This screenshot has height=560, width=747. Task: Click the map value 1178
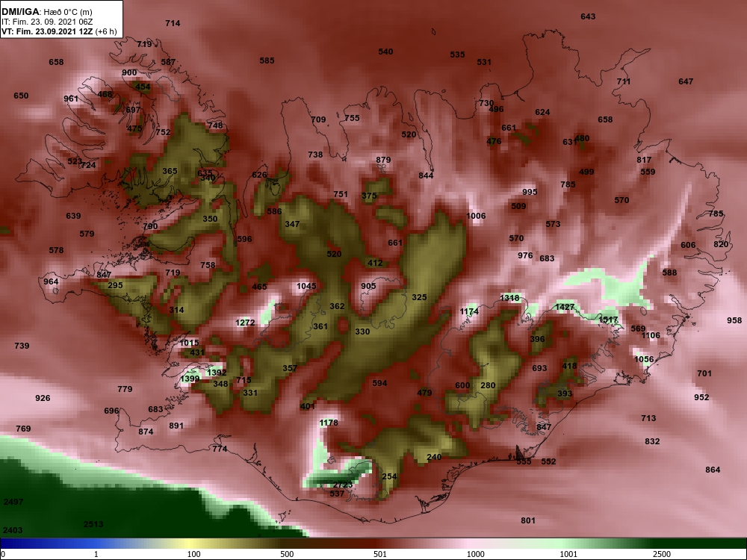click(329, 423)
